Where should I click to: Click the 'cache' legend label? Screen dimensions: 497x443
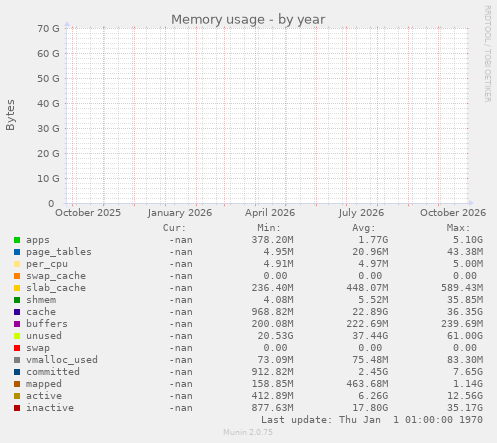(41, 312)
